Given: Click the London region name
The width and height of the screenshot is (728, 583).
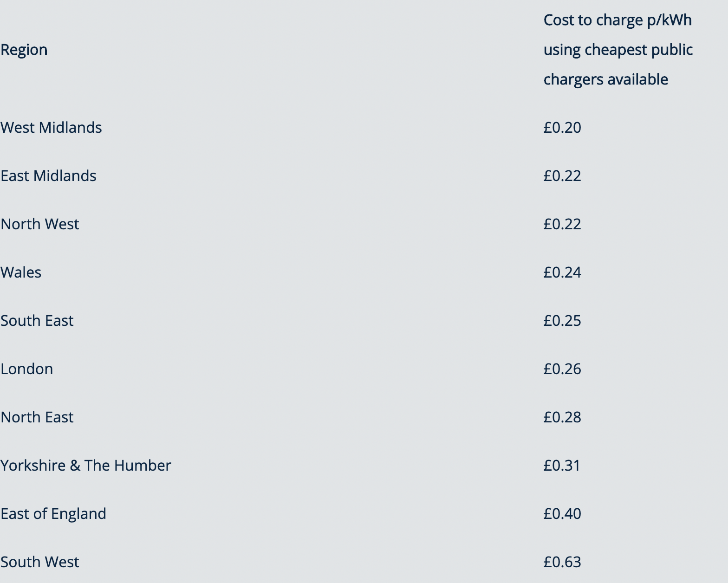Looking at the screenshot, I should click(27, 369).
